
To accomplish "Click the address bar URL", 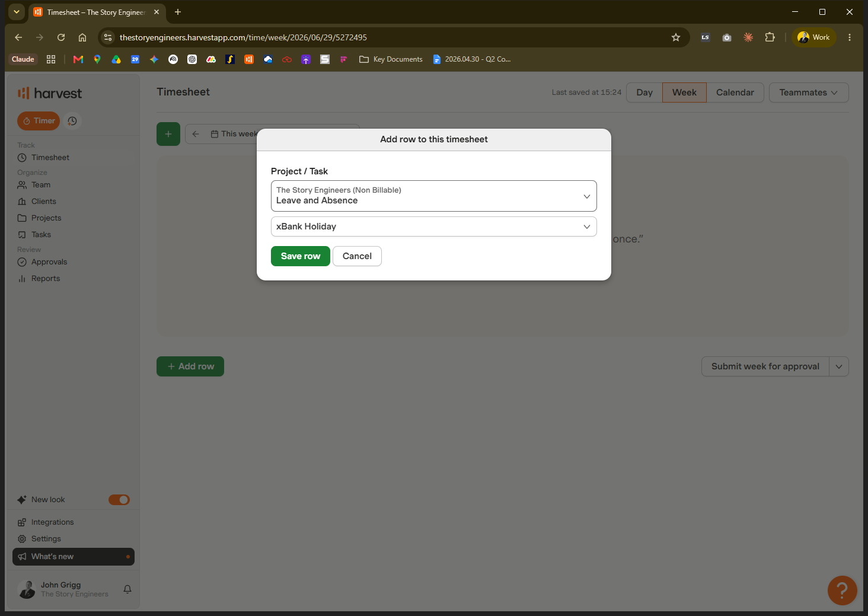I will pyautogui.click(x=243, y=37).
